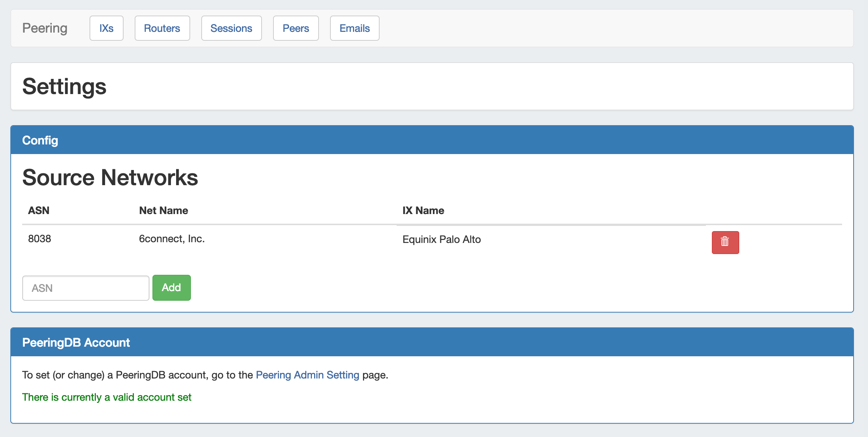Switch to the Sessions tab
Screen dimensions: 868x437
point(231,28)
